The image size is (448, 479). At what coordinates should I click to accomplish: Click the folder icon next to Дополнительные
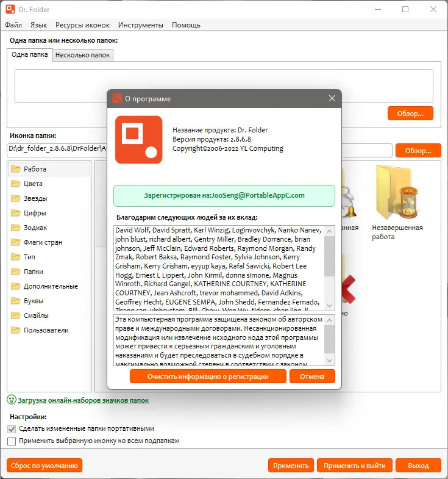[x=16, y=286]
